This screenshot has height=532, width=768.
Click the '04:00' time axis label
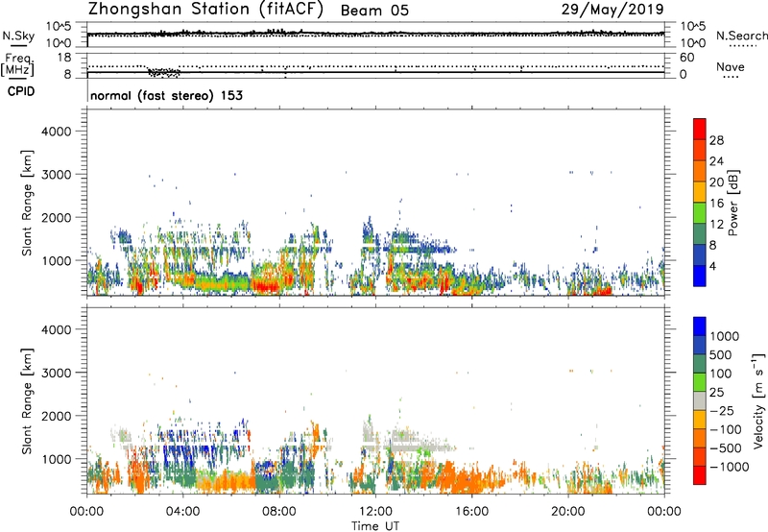click(x=182, y=512)
